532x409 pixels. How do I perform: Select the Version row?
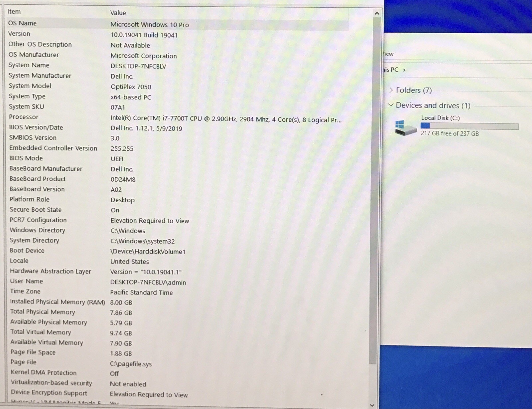click(178, 34)
